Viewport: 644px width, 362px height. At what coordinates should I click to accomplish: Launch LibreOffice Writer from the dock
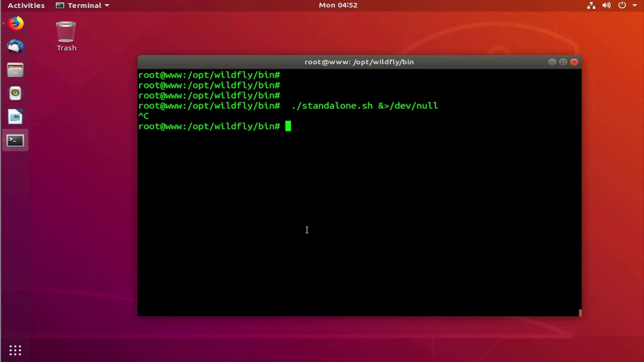click(15, 117)
